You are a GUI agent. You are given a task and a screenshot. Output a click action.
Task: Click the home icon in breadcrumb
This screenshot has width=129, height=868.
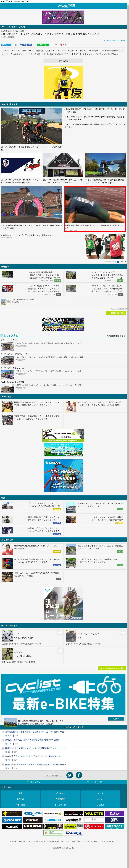[2, 27]
